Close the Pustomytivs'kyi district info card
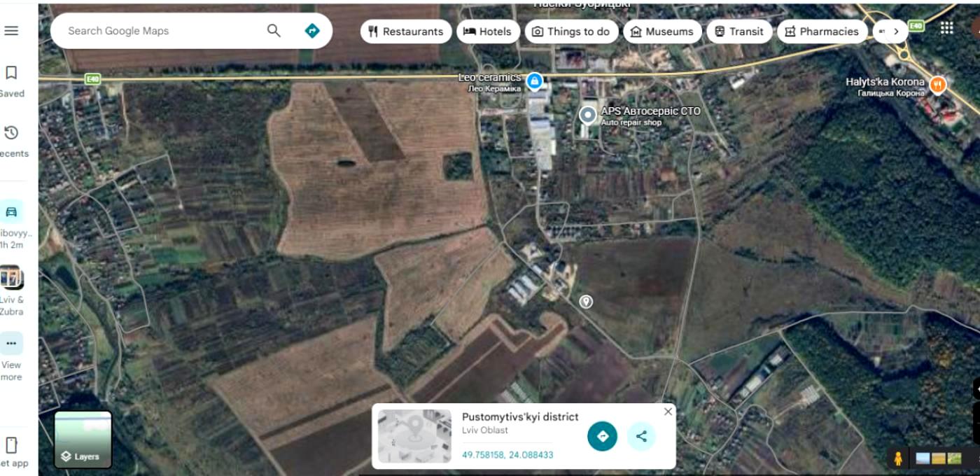This screenshot has height=476, width=980. click(668, 412)
